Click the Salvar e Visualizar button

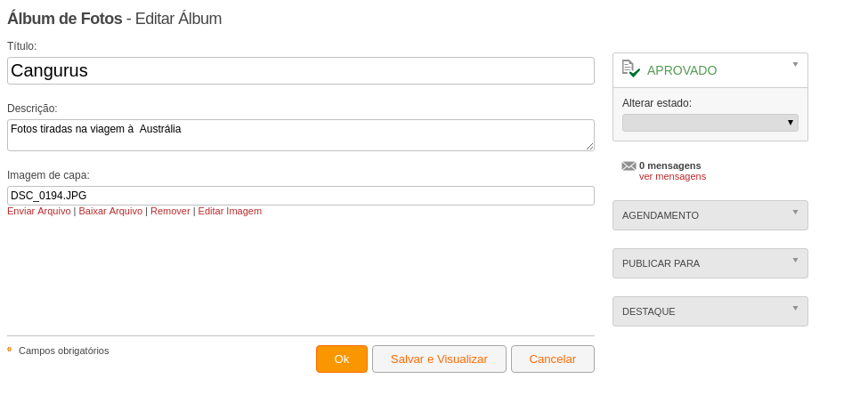click(439, 359)
